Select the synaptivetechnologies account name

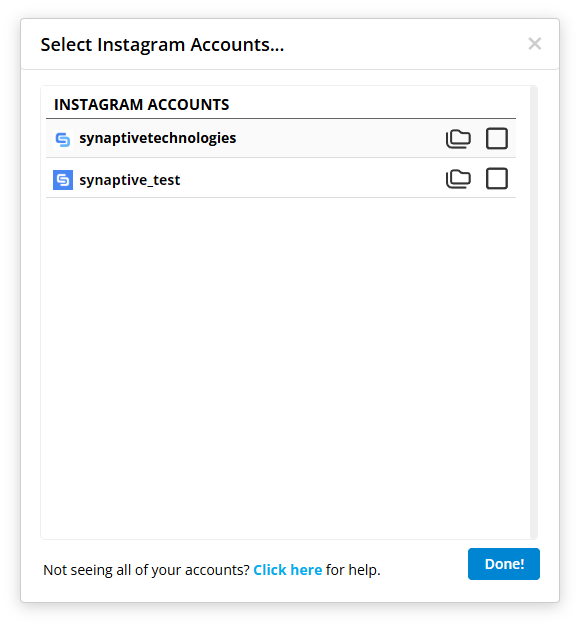point(157,138)
